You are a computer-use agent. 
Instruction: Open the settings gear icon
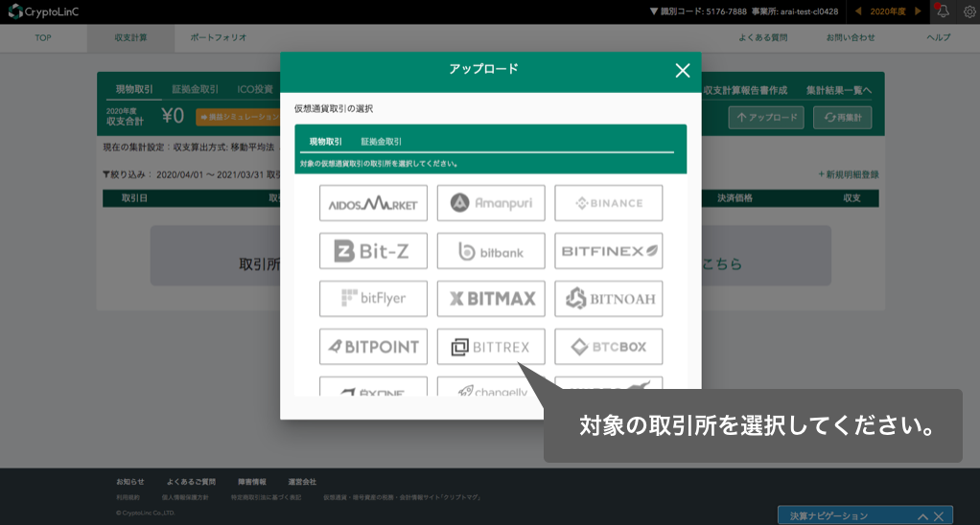[969, 11]
